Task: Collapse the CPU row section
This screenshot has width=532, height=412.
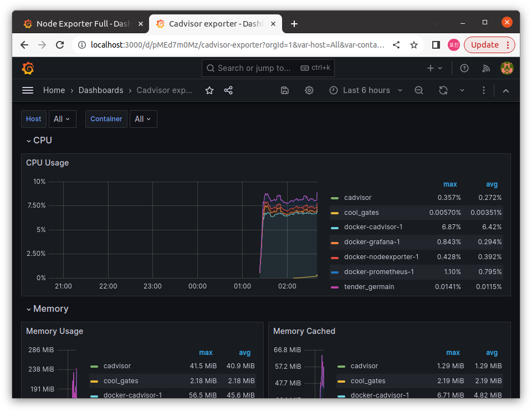Action: pyautogui.click(x=39, y=141)
